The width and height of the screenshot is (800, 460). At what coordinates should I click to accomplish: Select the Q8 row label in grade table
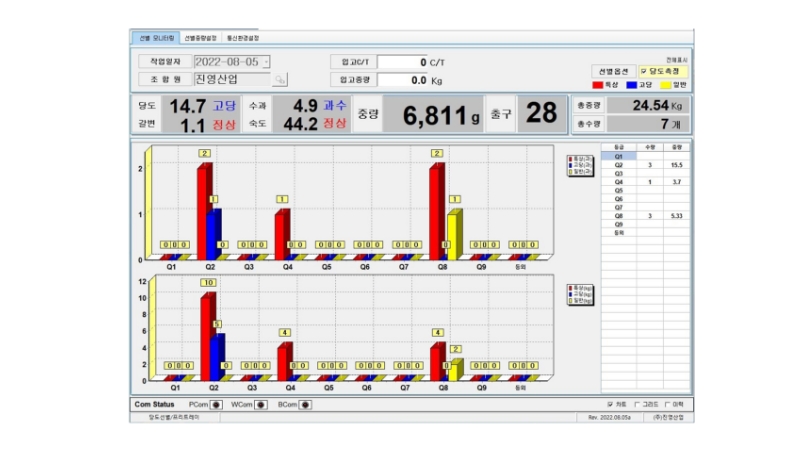pyautogui.click(x=618, y=216)
